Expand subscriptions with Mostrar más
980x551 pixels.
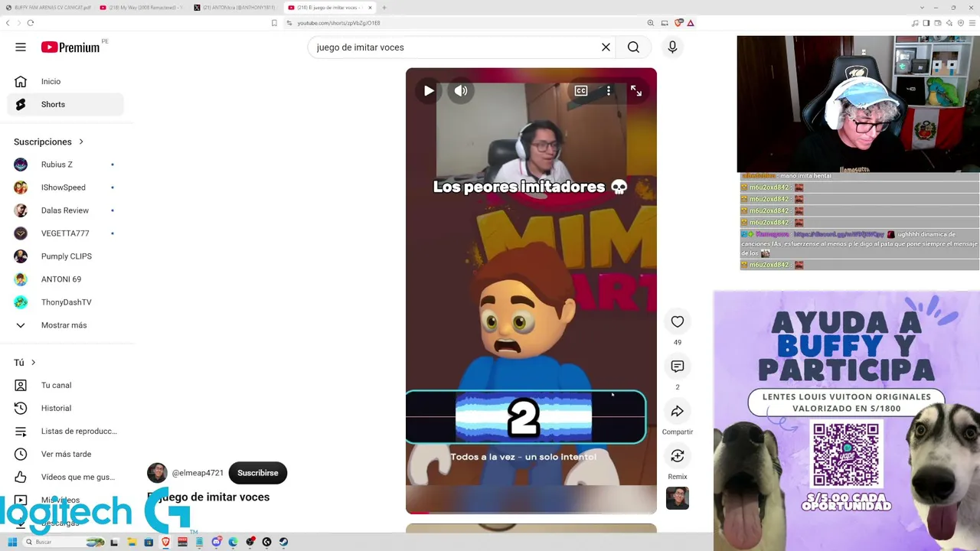pos(66,325)
